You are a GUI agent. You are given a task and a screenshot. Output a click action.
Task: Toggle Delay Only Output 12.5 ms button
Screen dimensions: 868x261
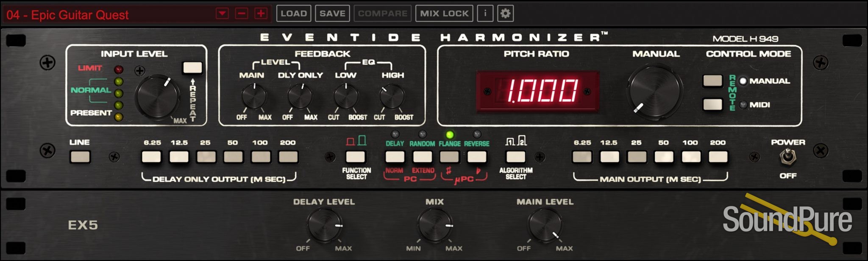point(179,157)
